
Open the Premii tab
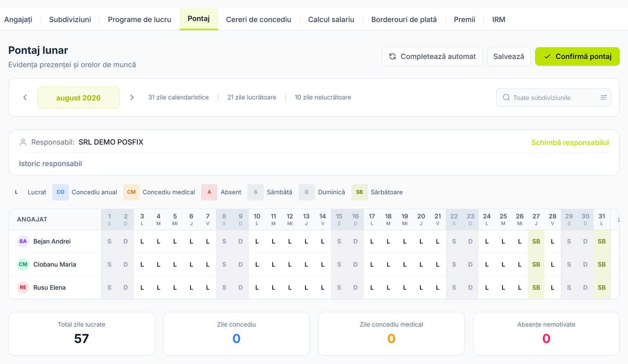[x=464, y=20]
